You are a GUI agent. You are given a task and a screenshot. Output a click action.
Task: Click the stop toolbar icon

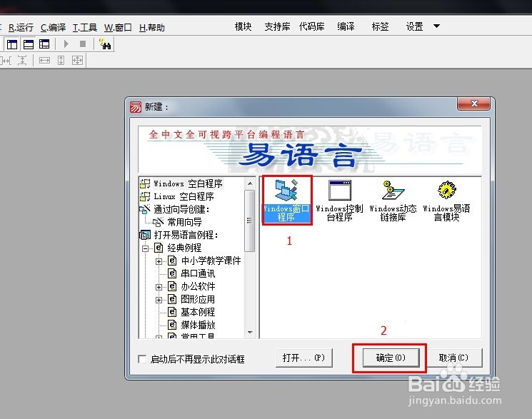[x=82, y=44]
